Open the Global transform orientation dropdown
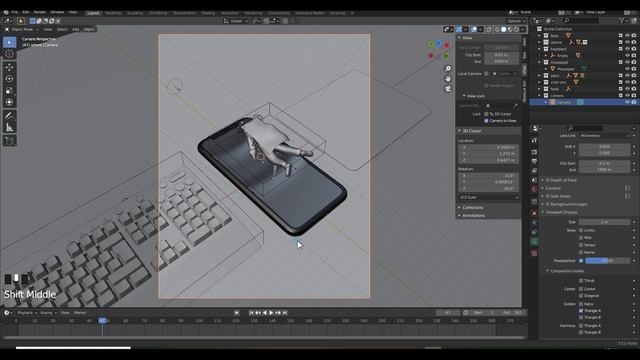This screenshot has height=360, width=640. point(236,21)
